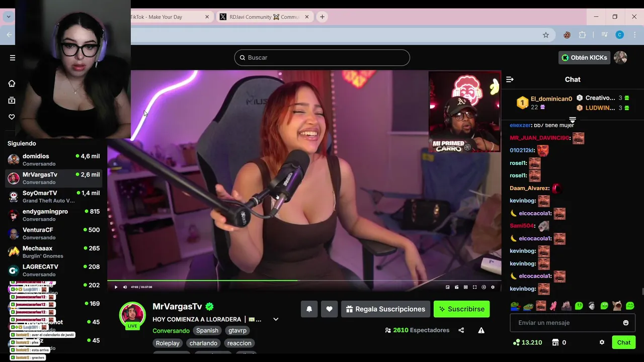Play the video stream
Viewport: 644px width, 362px height.
[x=116, y=287]
